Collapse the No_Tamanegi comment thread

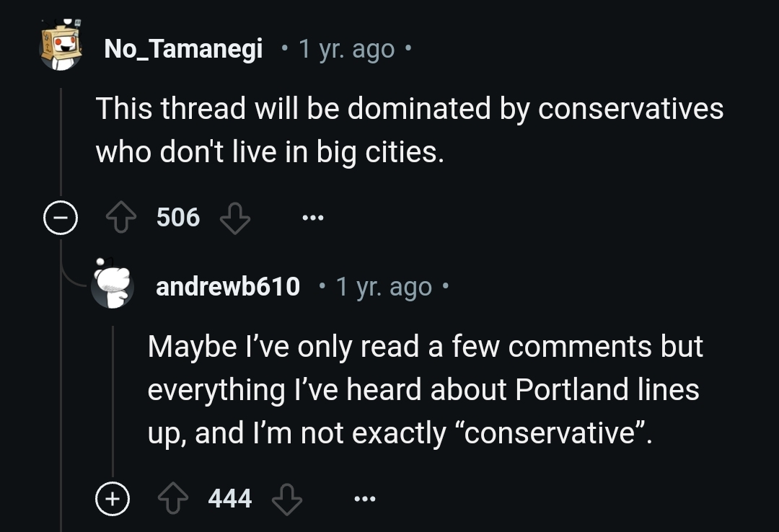61,218
